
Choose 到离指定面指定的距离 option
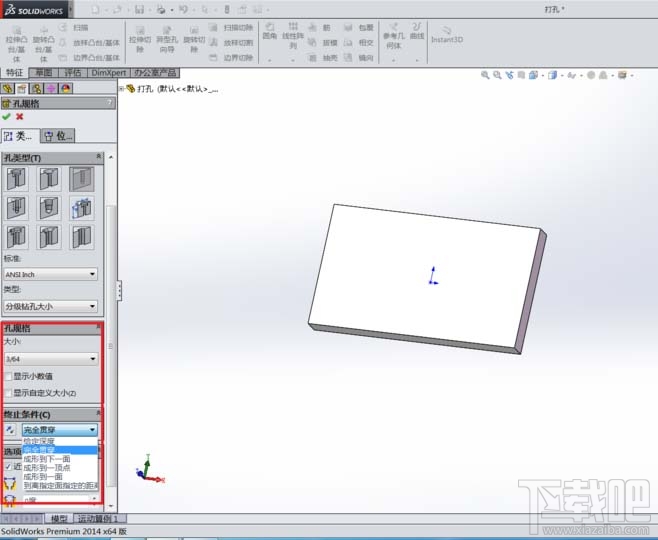coord(60,485)
